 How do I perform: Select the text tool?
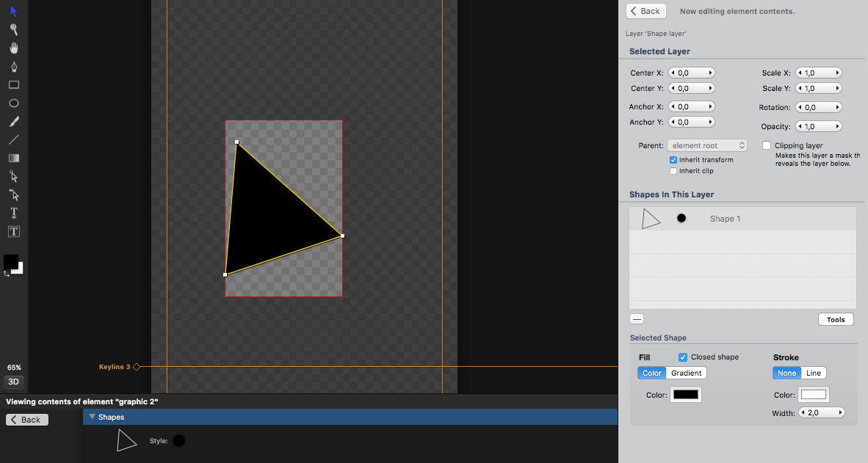[14, 213]
